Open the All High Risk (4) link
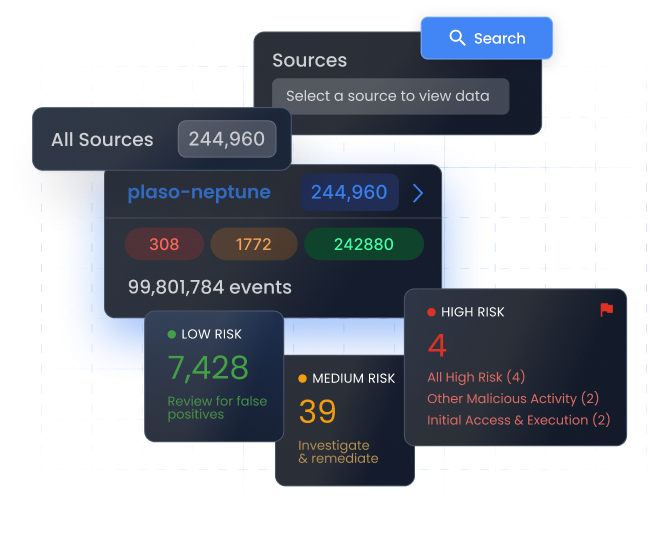This screenshot has width=650, height=536. point(476,377)
